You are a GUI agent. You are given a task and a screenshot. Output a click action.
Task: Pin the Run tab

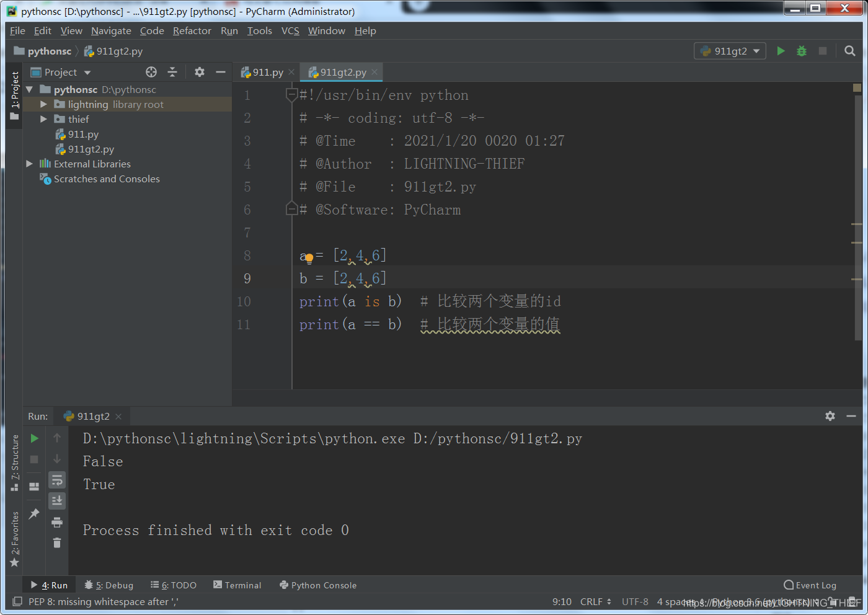(x=34, y=513)
